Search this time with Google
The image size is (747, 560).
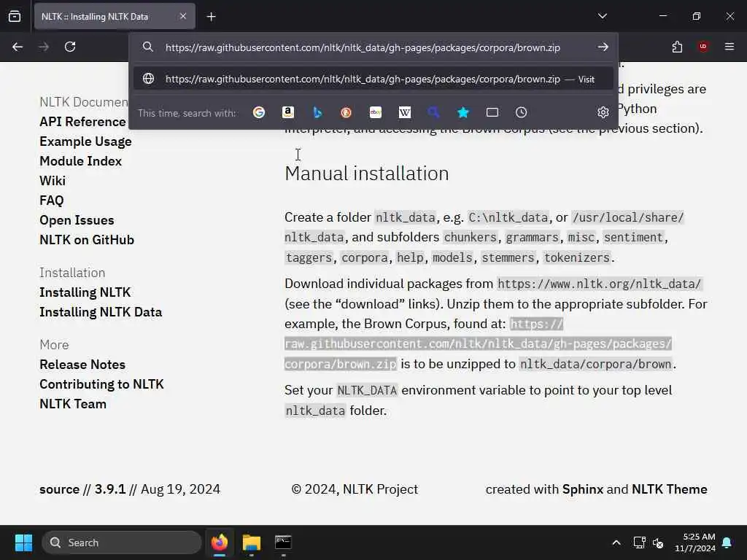259,112
